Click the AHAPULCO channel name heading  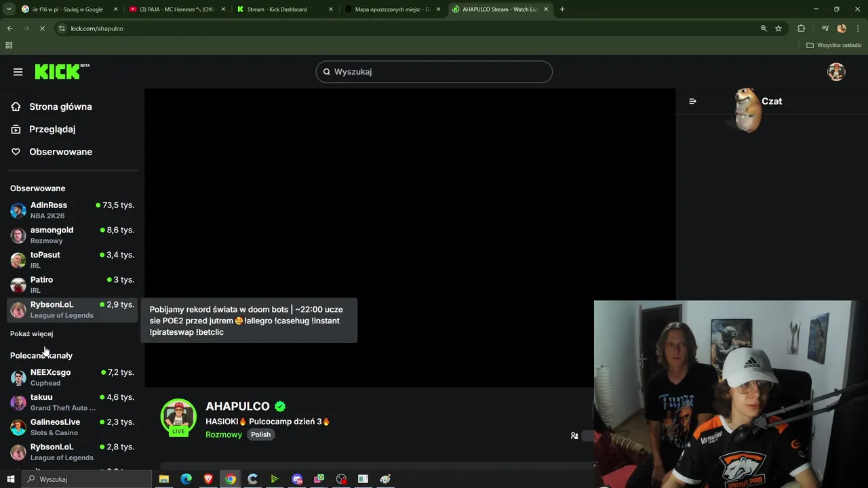[237, 406]
